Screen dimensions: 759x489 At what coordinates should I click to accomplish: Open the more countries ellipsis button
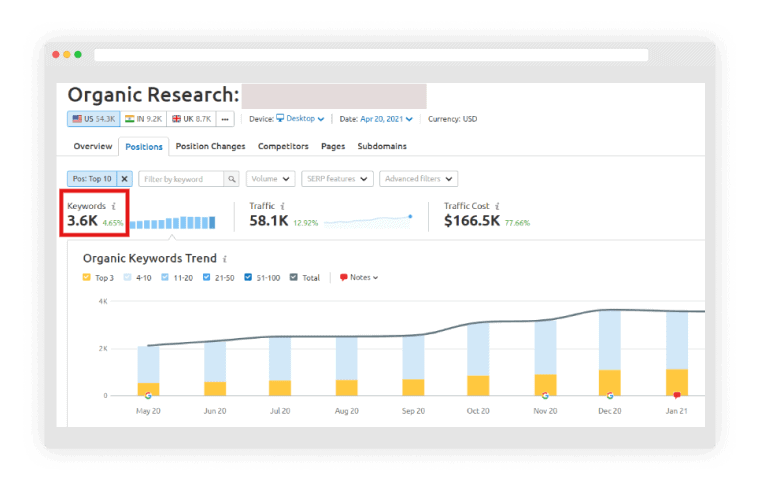tap(225, 119)
